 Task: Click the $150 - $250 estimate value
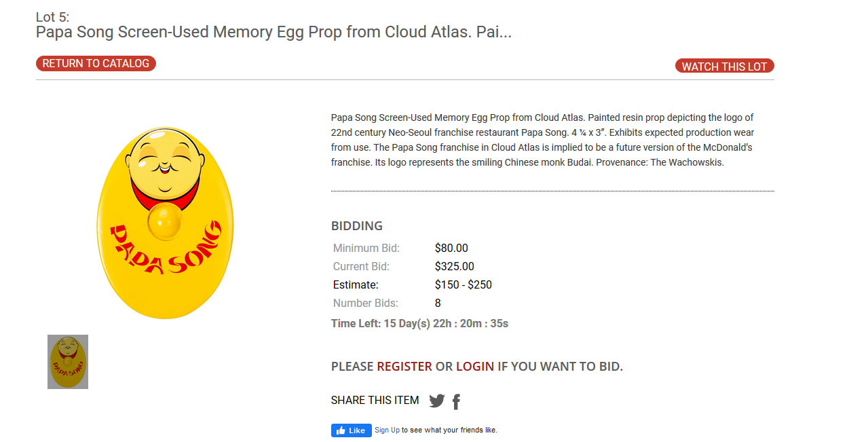click(464, 285)
